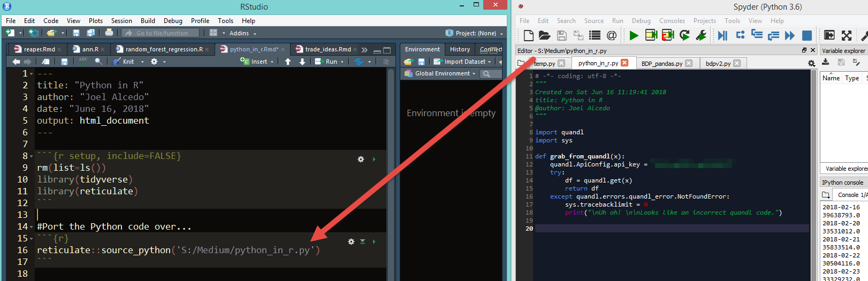The width and height of the screenshot is (868, 281).
Task: Switch to History tab in RStudio
Action: 460,49
